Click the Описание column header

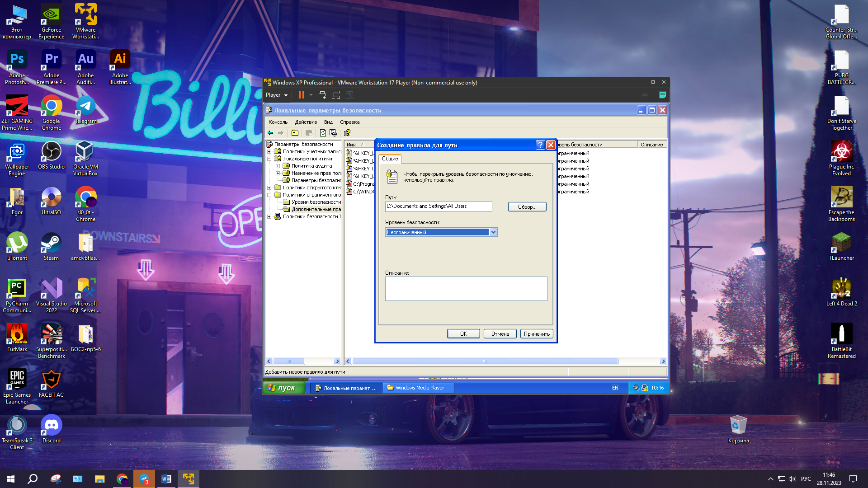click(x=652, y=145)
